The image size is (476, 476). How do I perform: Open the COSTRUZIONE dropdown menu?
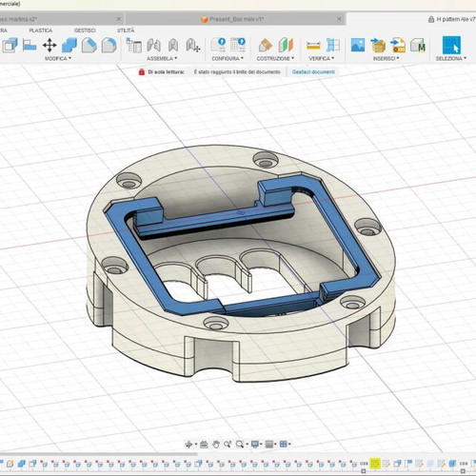(275, 58)
